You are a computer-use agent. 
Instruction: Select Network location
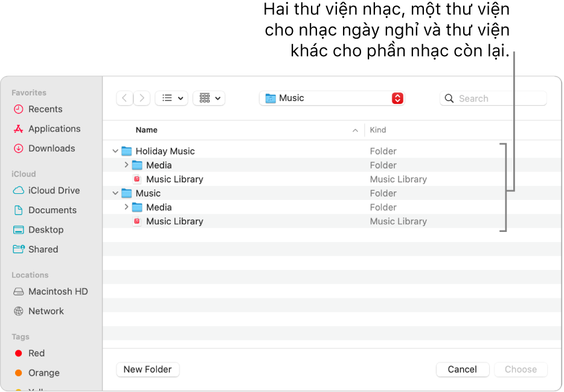click(x=39, y=311)
